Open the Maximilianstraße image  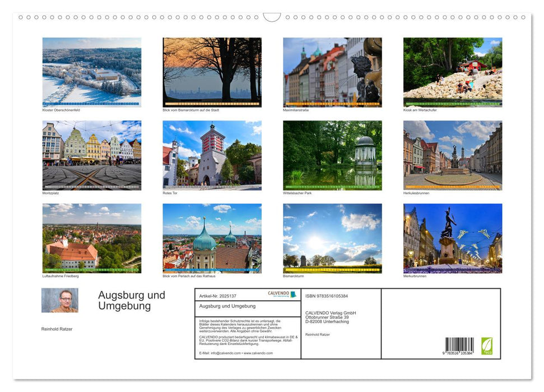[332, 72]
